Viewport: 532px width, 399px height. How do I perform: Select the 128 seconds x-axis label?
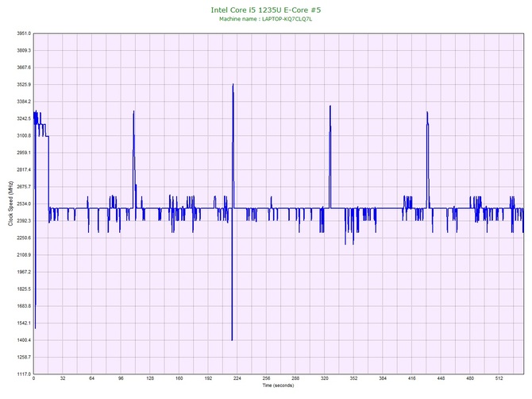pyautogui.click(x=150, y=378)
